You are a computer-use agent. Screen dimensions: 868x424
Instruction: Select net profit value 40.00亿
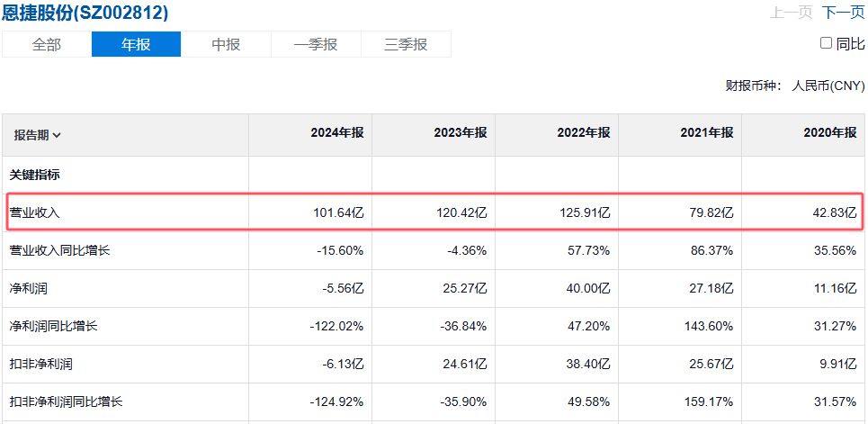tap(588, 288)
